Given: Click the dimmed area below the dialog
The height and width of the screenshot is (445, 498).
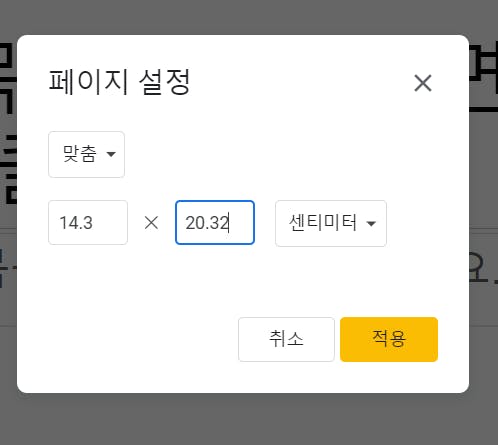Looking at the screenshot, I should tap(249, 420).
